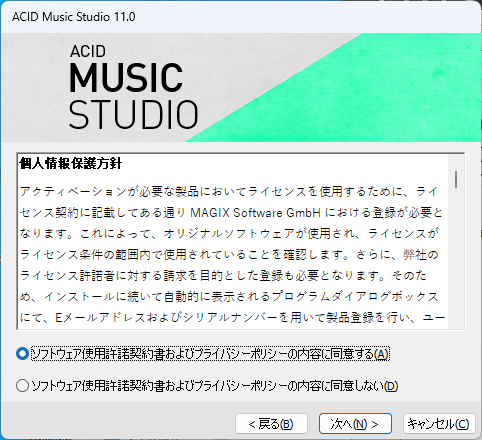
Task: Click the scrollbar track below the thumb
Action: (x=456, y=258)
